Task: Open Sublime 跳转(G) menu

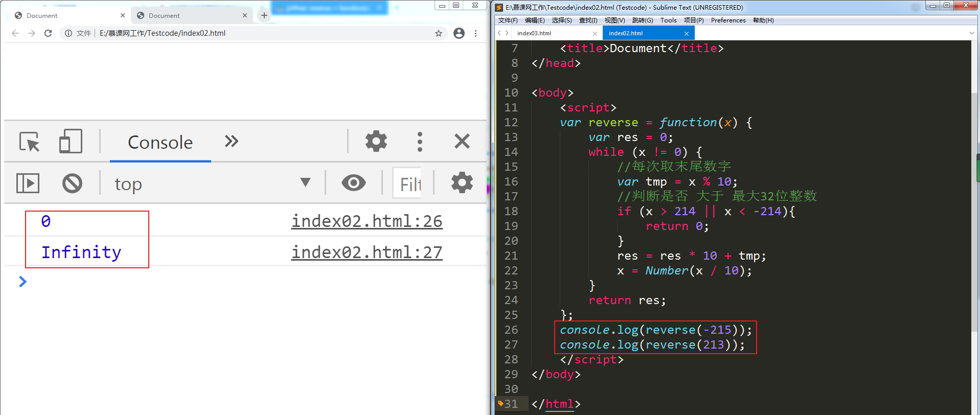Action: (x=643, y=20)
